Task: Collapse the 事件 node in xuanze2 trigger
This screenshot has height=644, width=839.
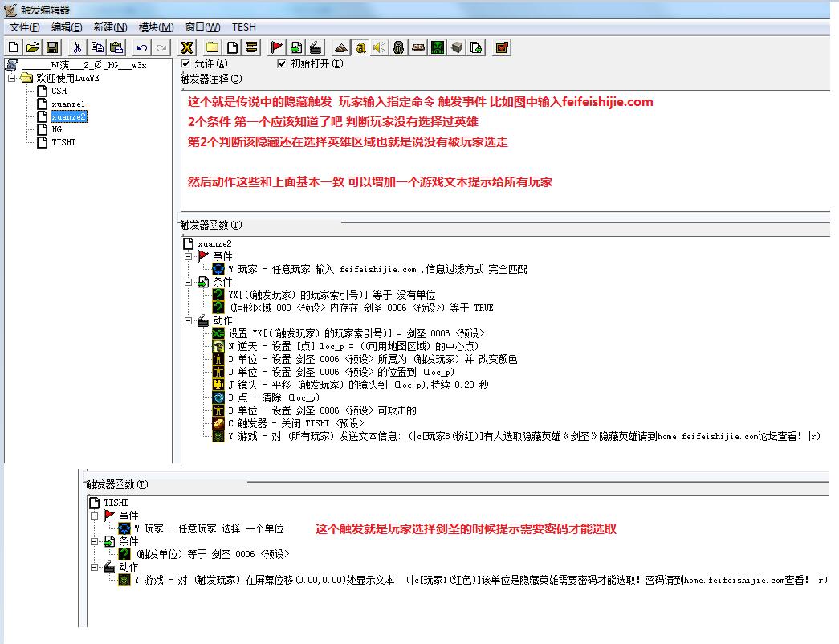Action: 188,256
